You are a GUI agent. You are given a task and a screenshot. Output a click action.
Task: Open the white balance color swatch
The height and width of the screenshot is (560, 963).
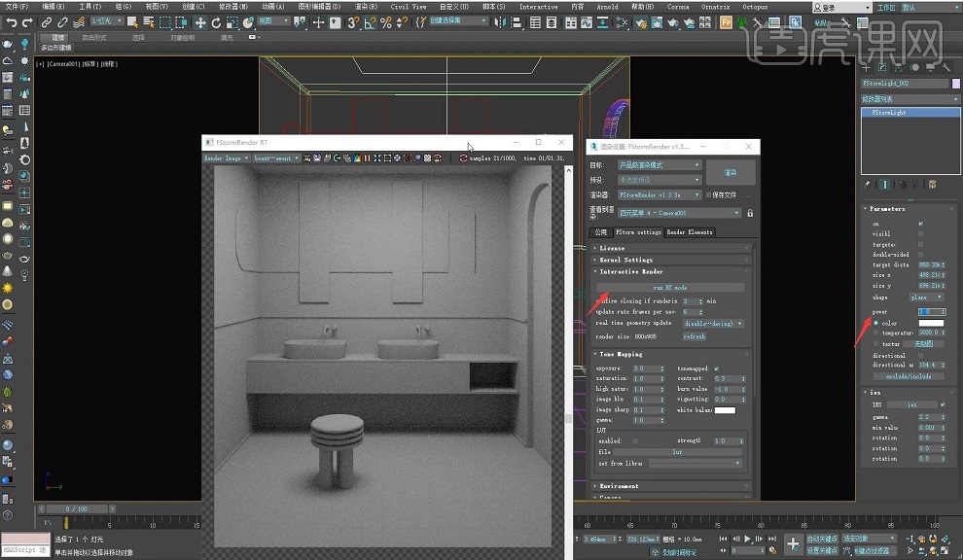725,410
